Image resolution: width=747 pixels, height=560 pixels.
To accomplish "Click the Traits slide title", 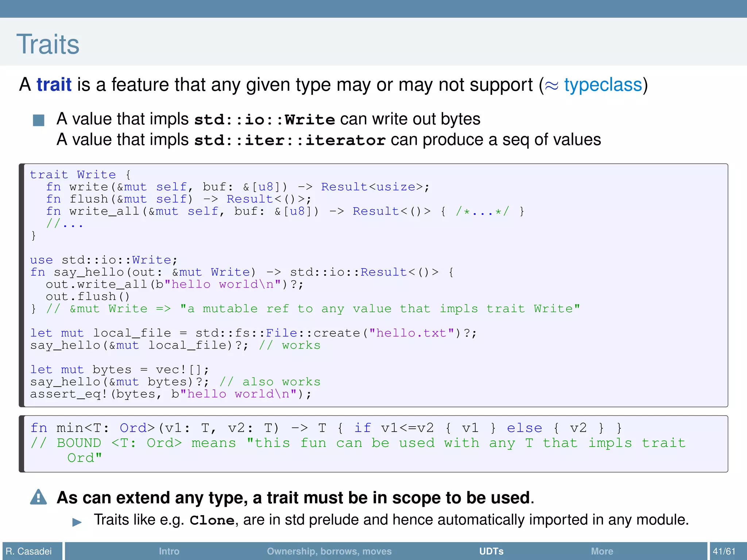I will (x=48, y=44).
